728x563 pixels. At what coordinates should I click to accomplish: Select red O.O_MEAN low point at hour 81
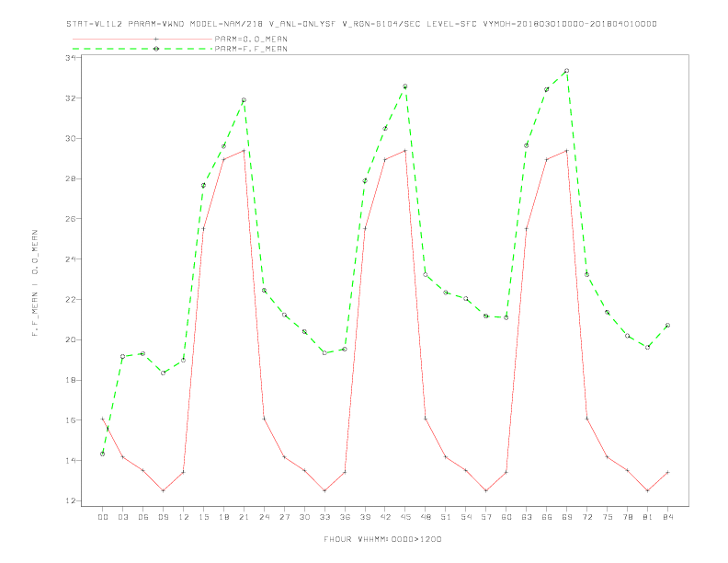(x=648, y=490)
